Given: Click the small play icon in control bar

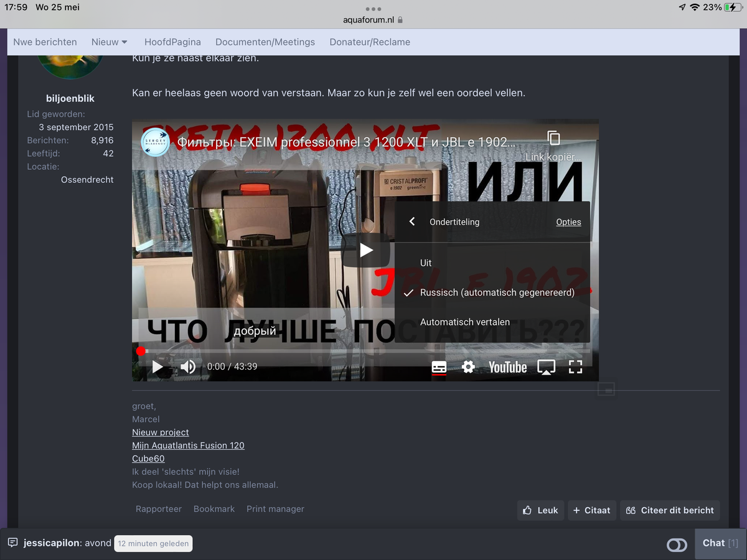Looking at the screenshot, I should [x=157, y=367].
